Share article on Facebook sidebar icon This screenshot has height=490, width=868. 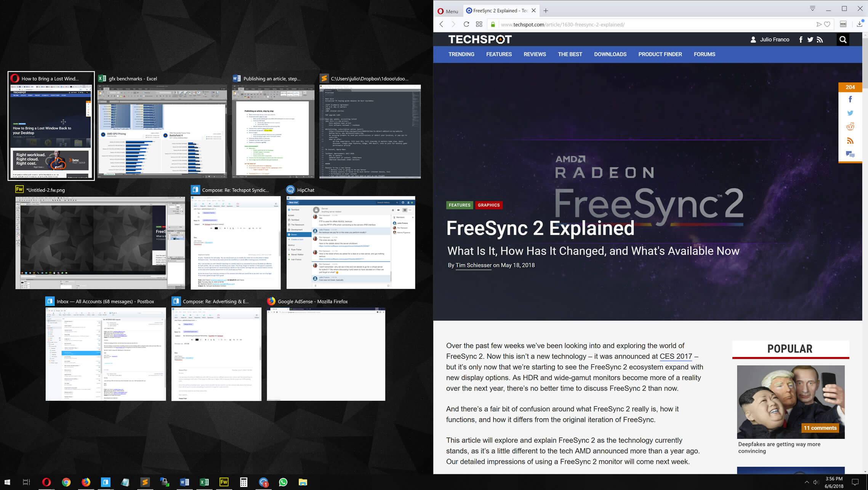tap(850, 100)
